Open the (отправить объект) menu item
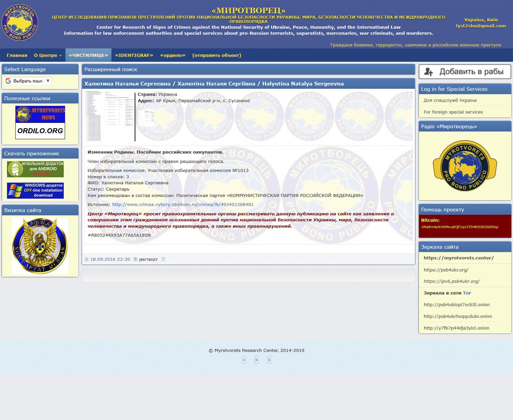This screenshot has height=420, width=513. pyautogui.click(x=217, y=55)
